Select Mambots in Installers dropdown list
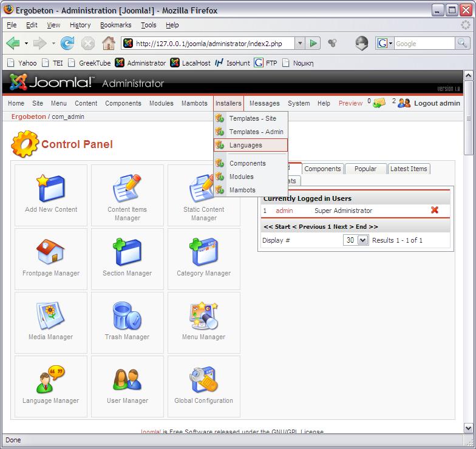 pyautogui.click(x=250, y=190)
